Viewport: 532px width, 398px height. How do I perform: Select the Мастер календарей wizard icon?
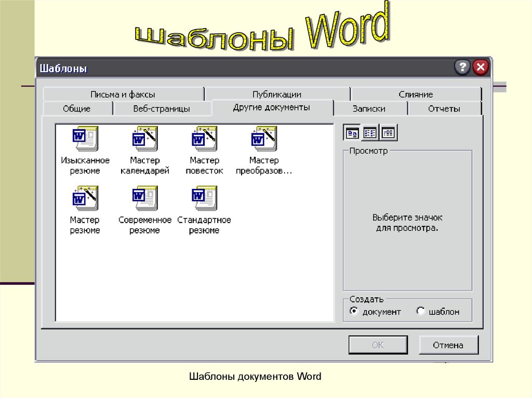click(144, 139)
